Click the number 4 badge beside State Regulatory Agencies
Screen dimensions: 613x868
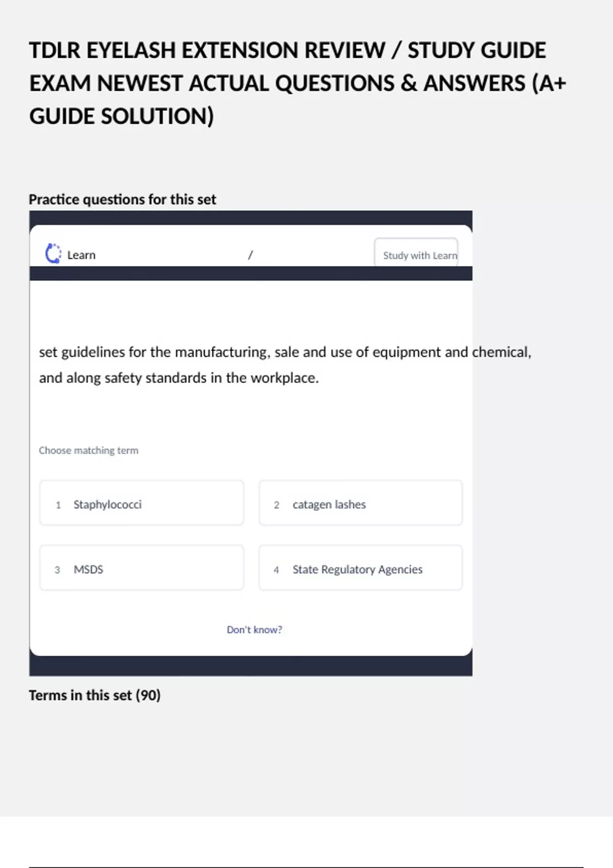pos(276,570)
